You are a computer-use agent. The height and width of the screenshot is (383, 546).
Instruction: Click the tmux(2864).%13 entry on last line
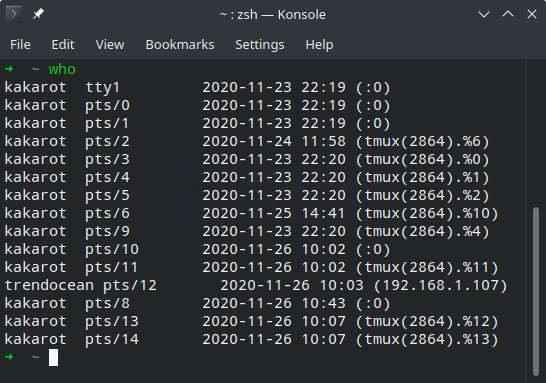coord(427,339)
